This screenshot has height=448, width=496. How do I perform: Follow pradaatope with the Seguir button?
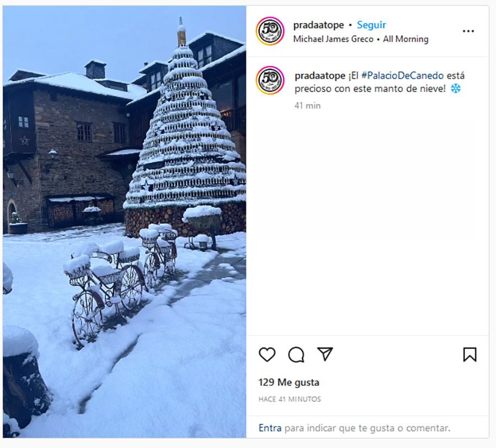[371, 25]
